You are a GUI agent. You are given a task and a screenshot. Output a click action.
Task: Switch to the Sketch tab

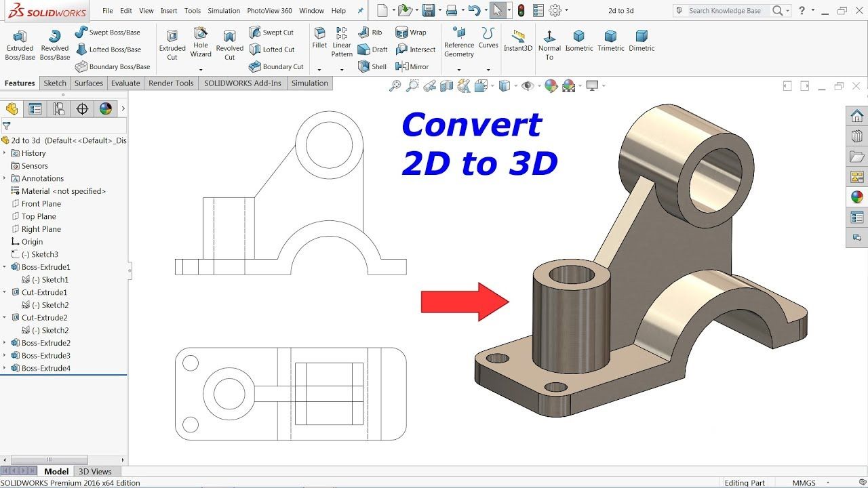[55, 83]
